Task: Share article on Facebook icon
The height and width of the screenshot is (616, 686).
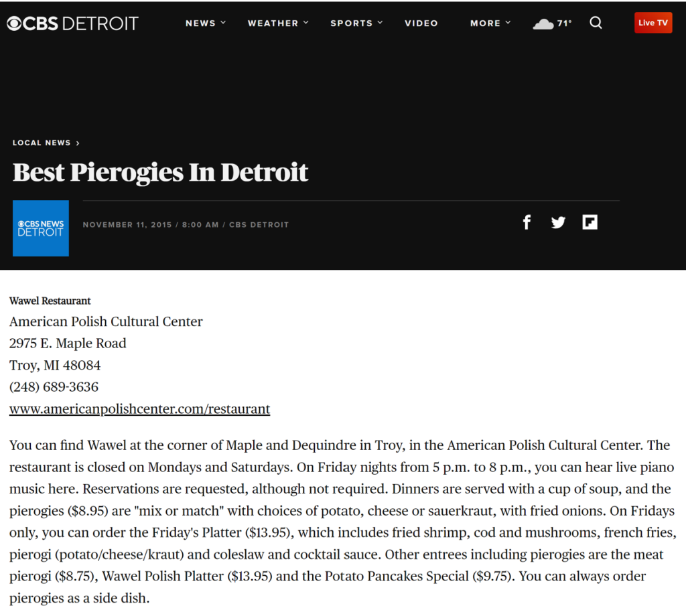Action: click(527, 222)
